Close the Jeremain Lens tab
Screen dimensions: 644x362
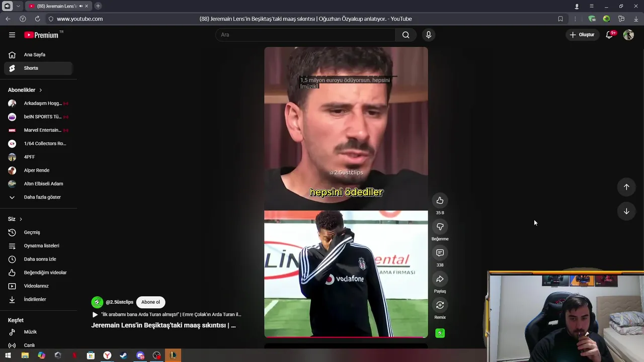pos(87,6)
